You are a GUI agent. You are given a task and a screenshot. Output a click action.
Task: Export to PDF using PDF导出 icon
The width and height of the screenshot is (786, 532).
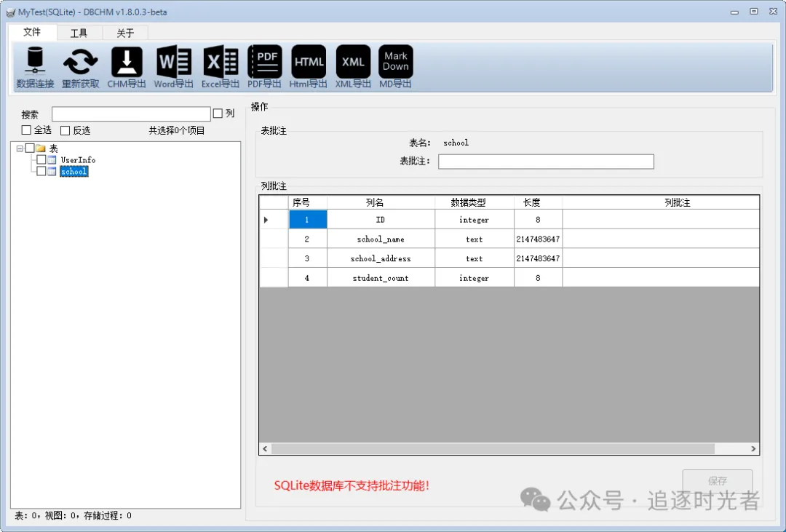point(265,67)
